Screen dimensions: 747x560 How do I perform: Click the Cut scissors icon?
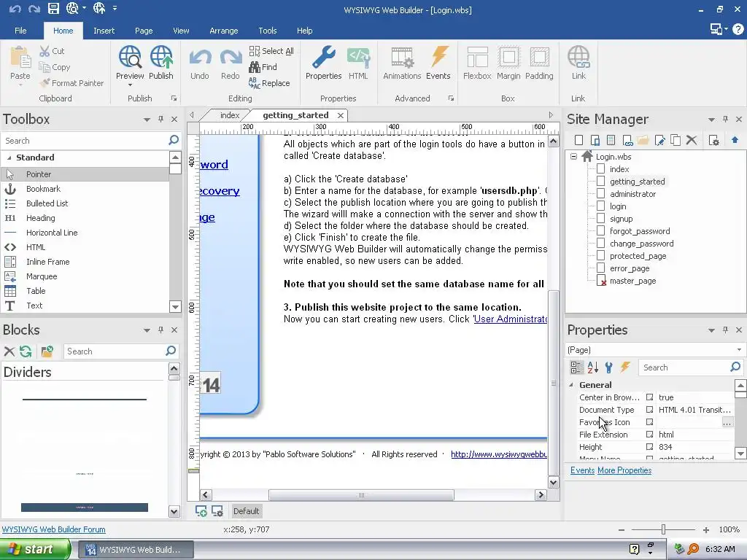(44, 51)
